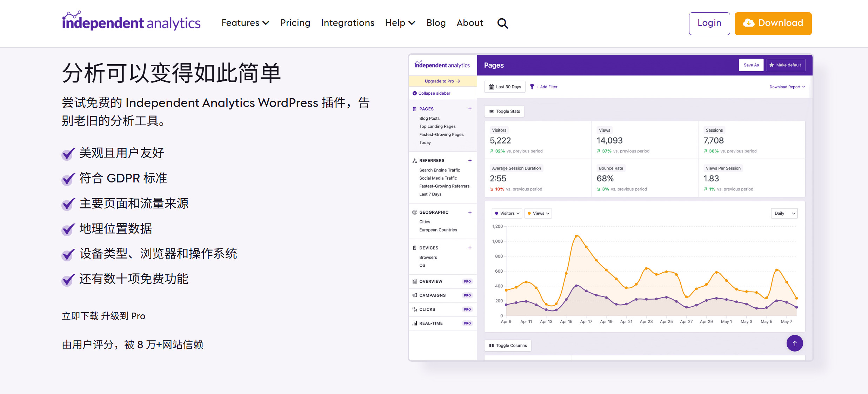The height and width of the screenshot is (394, 868).
Task: Click the Referrers section icon
Action: tap(415, 160)
